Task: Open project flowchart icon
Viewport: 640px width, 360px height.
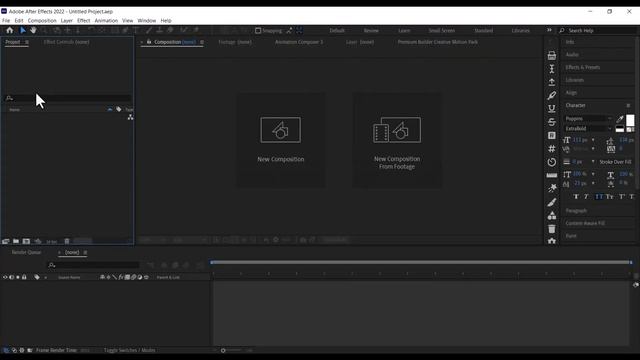Action: tap(130, 117)
